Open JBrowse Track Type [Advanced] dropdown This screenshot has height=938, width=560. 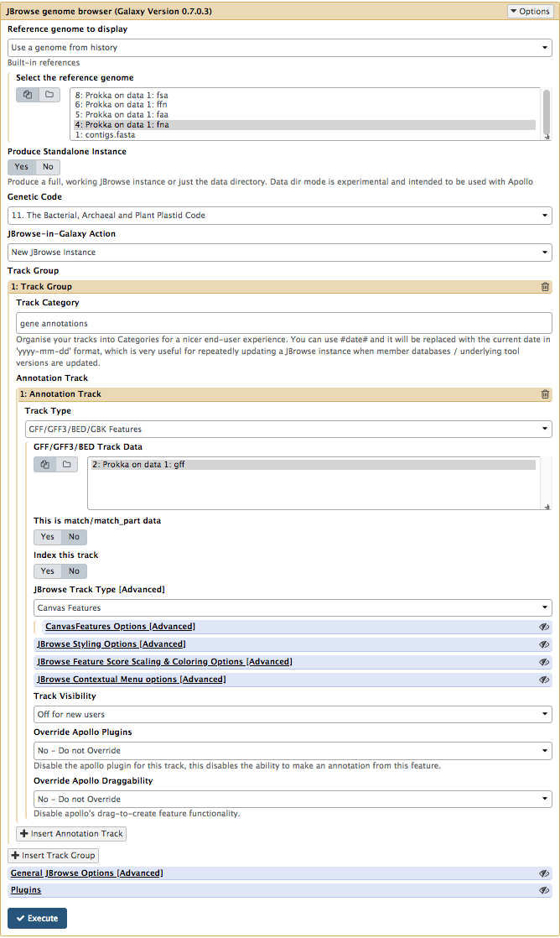293,607
